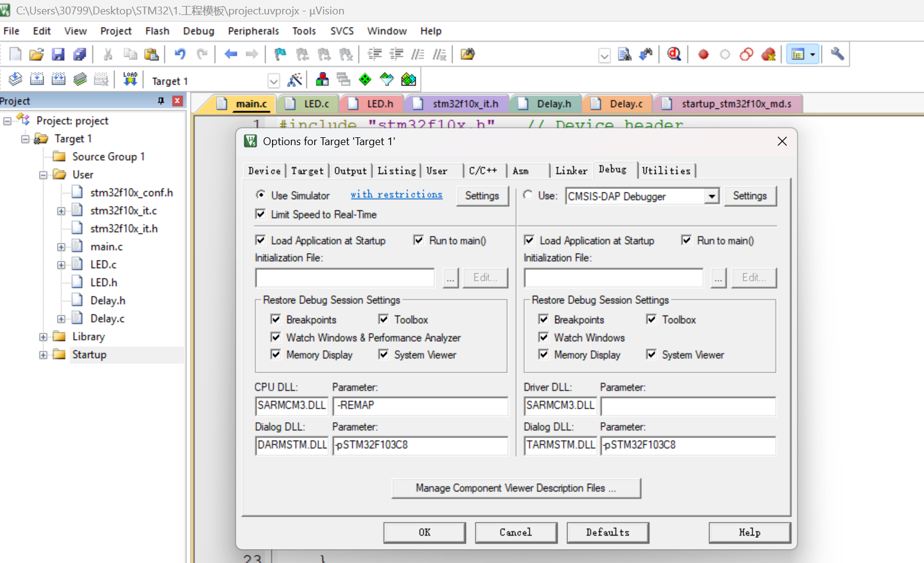924x563 pixels.
Task: Click the Start/Stop Debug Session icon
Action: click(674, 55)
